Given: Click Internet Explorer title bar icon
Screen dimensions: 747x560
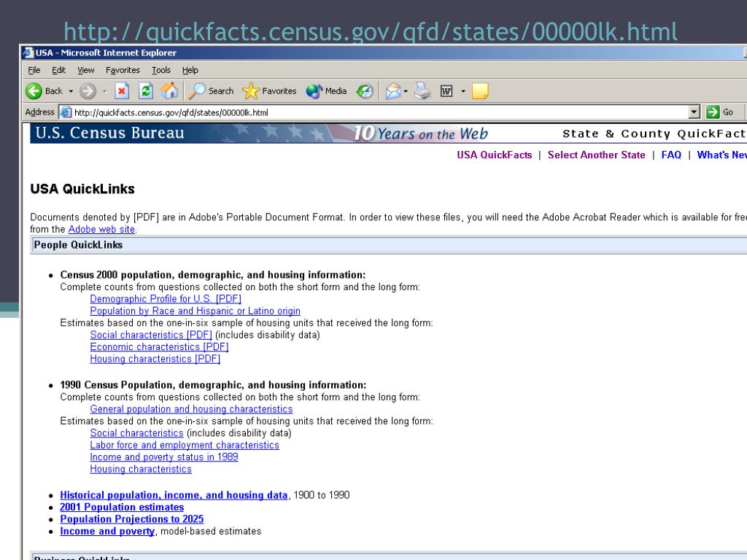Looking at the screenshot, I should pos(28,52).
